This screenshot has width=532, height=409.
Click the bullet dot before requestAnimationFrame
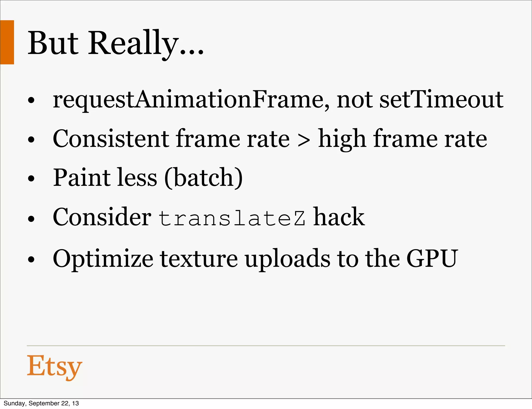[31, 100]
